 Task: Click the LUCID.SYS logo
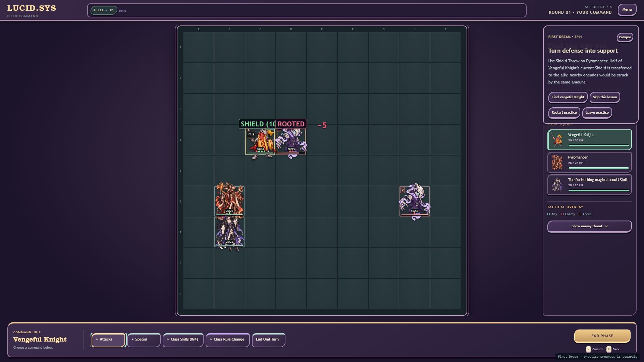coord(32,8)
